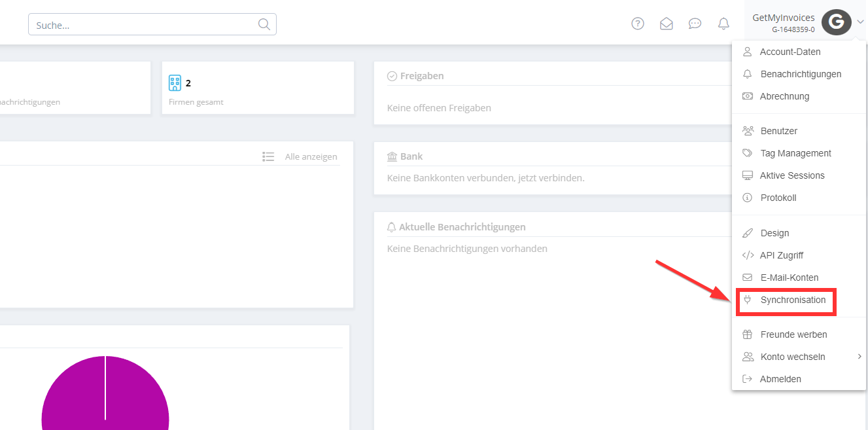Click the Keine Benachrichtigungen vorhanden text

[x=467, y=249]
